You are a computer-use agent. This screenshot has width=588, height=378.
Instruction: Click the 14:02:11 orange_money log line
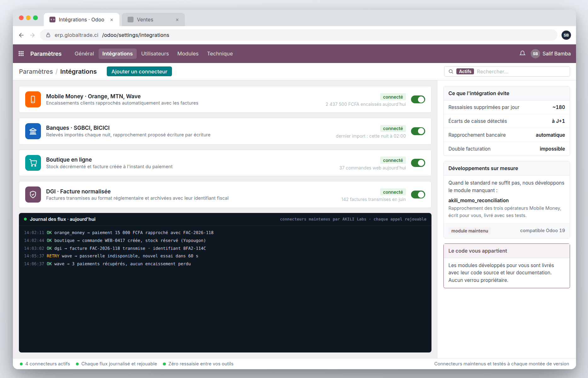(119, 233)
